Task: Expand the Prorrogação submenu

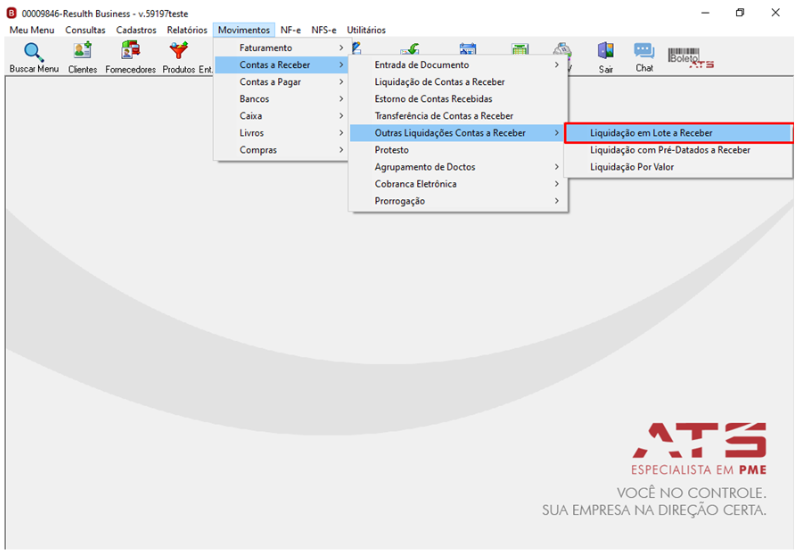Action: pyautogui.click(x=458, y=201)
